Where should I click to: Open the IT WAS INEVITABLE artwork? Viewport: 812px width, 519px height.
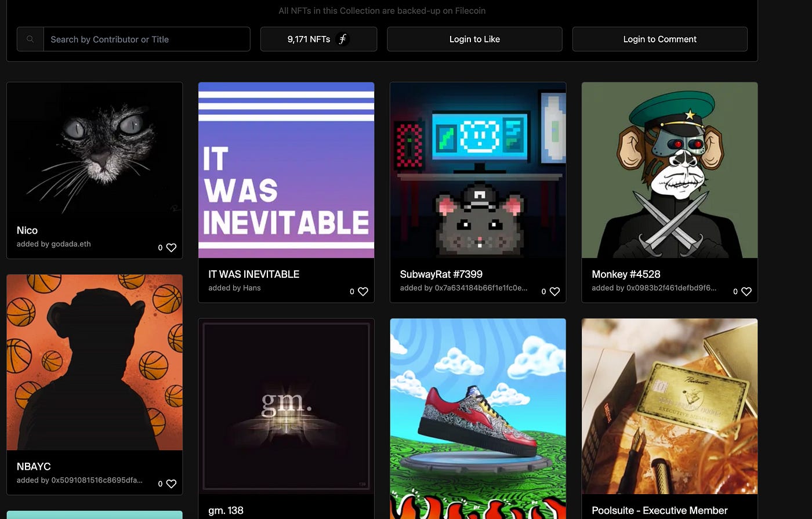tap(286, 170)
